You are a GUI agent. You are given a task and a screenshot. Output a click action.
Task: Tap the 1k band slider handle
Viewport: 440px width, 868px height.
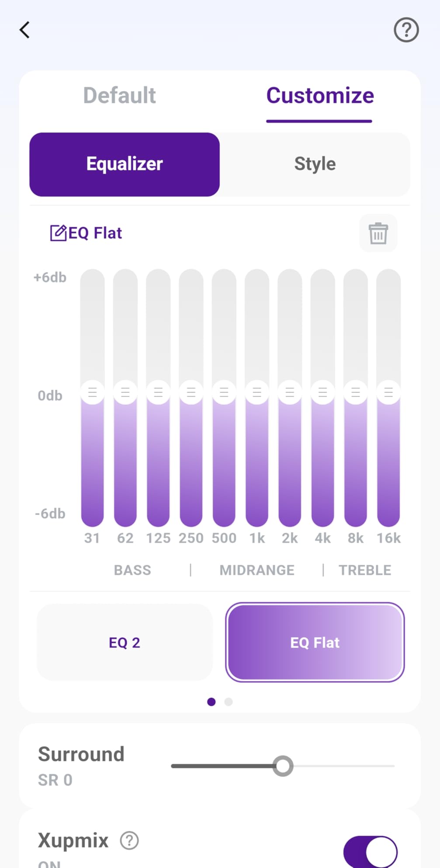click(257, 392)
